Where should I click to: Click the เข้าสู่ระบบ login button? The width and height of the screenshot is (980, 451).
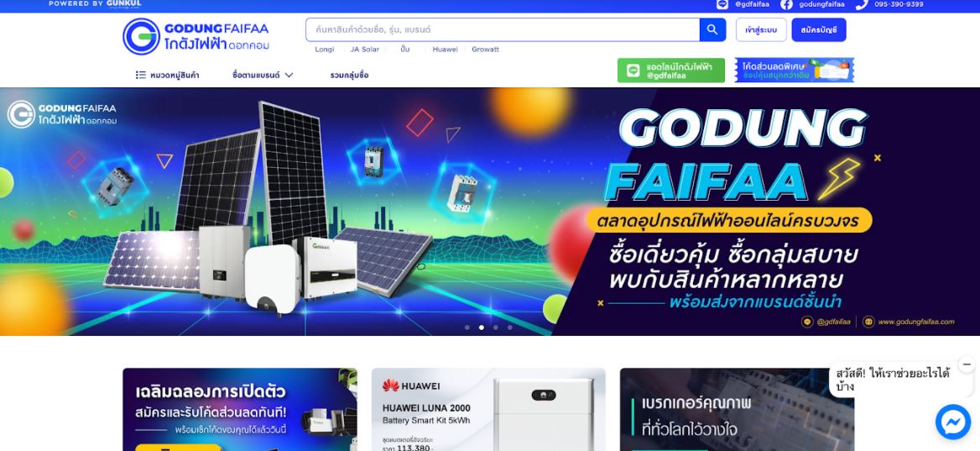tap(761, 29)
